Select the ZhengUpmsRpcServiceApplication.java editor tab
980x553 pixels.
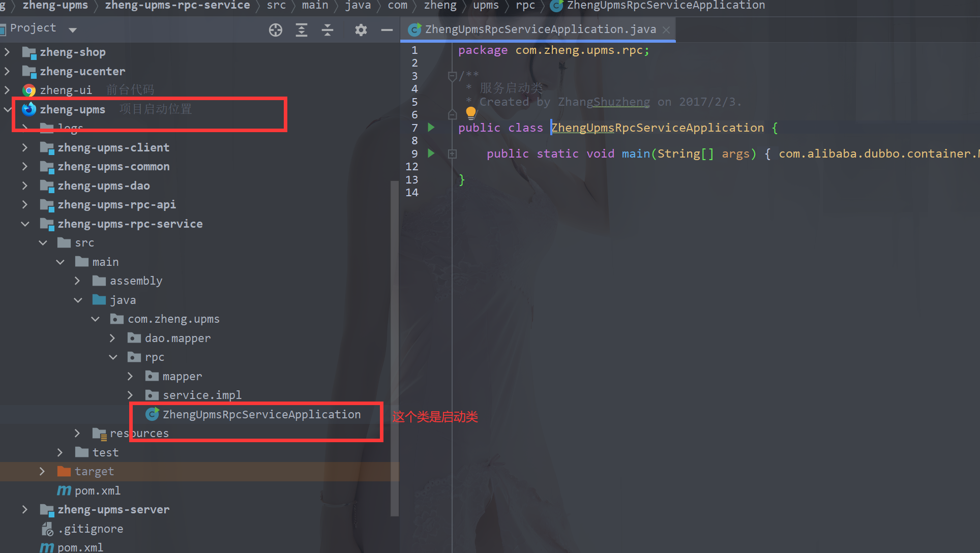coord(540,29)
